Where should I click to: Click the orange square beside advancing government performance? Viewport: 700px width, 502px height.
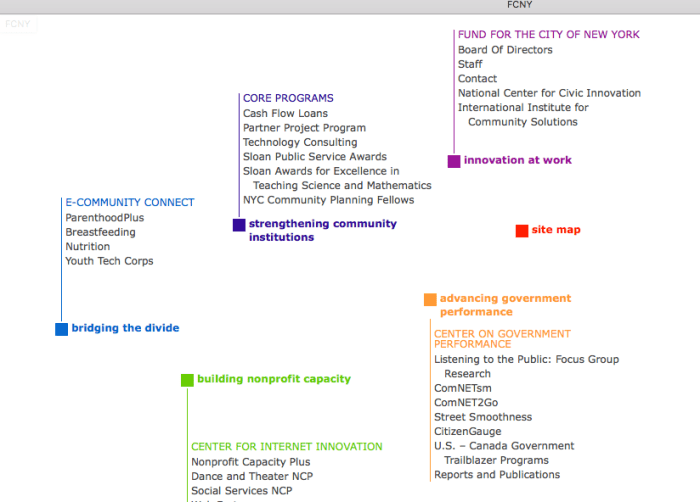(x=430, y=299)
